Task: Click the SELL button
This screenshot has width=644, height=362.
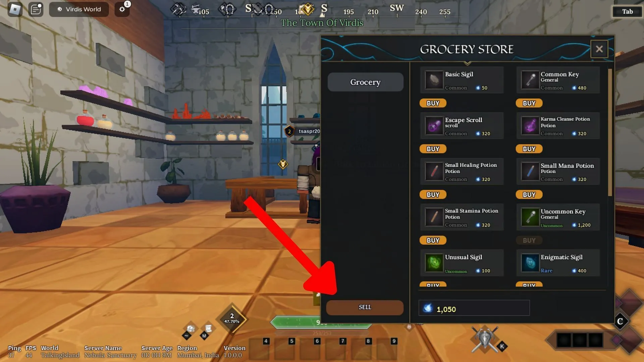Action: click(365, 307)
